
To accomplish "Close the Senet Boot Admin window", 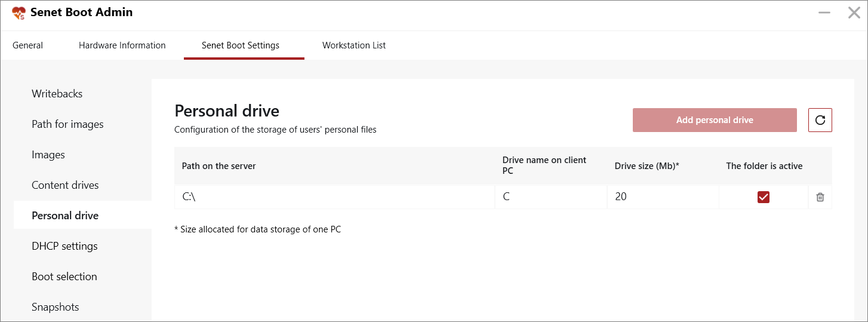I will [854, 13].
